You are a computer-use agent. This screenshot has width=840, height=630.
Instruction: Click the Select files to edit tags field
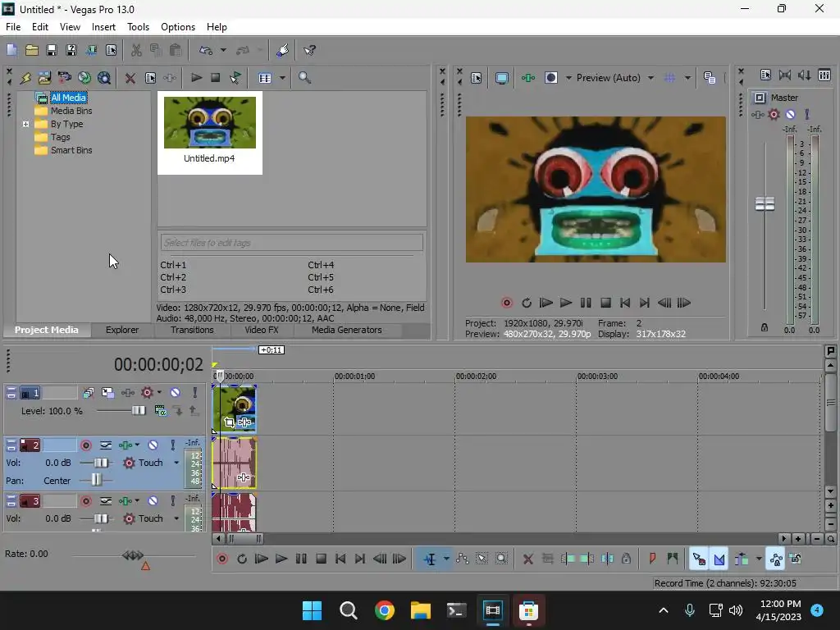[292, 243]
